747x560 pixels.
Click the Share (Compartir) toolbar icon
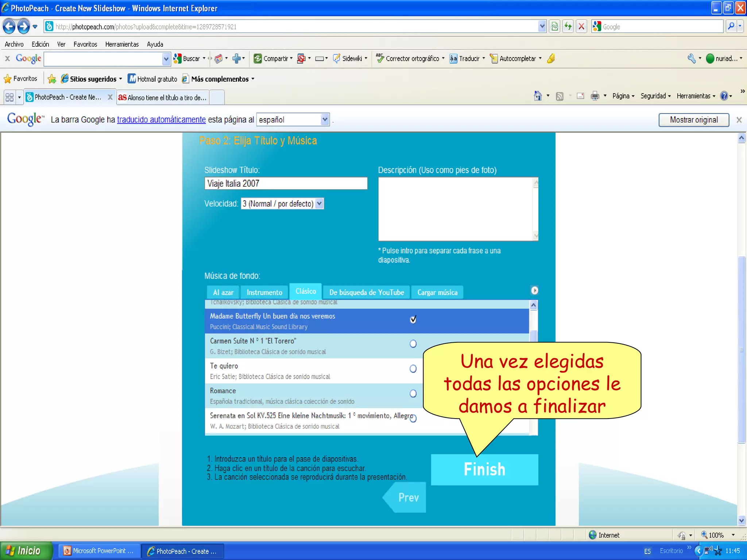[258, 58]
